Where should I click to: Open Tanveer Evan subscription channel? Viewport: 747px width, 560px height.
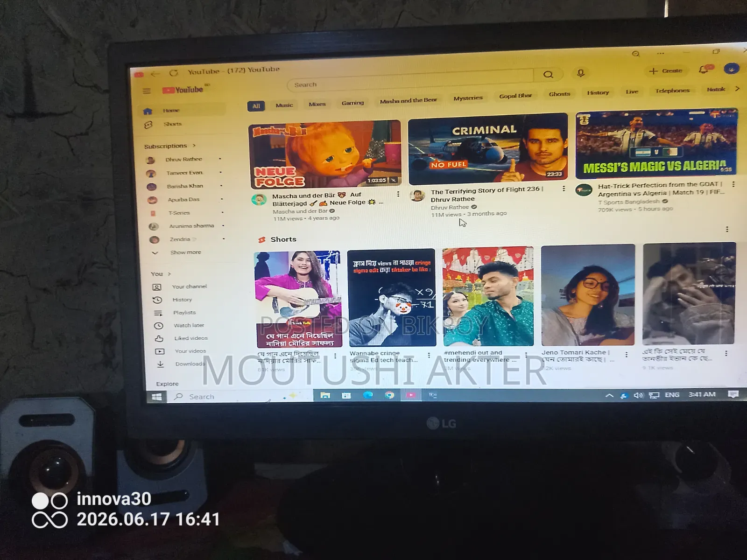pyautogui.click(x=184, y=173)
